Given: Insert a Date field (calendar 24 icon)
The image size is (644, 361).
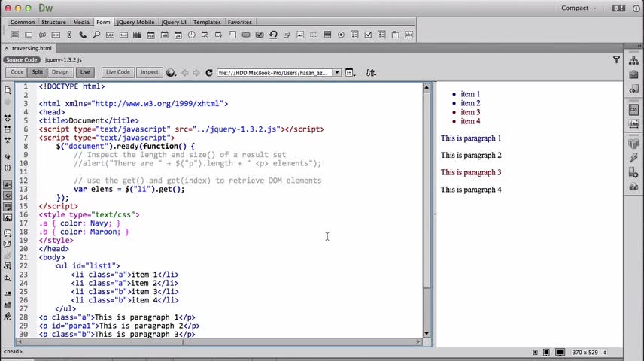Looking at the screenshot, I should point(178,35).
